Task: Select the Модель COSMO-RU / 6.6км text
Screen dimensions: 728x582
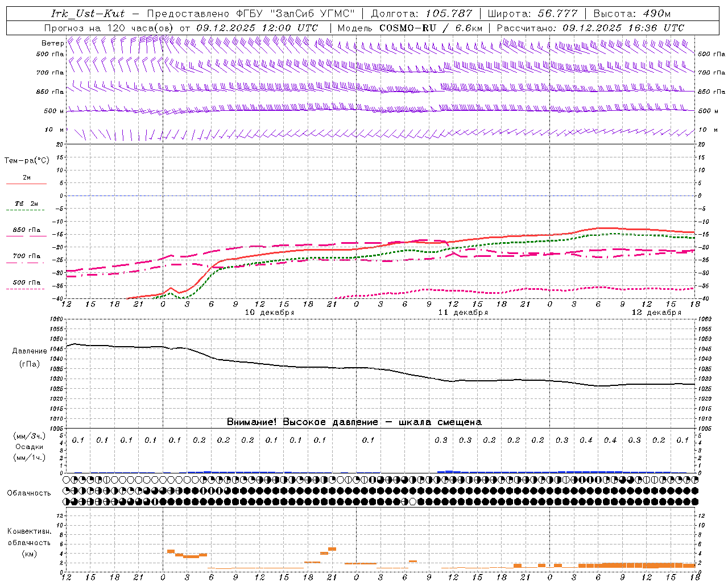Action: click(409, 28)
